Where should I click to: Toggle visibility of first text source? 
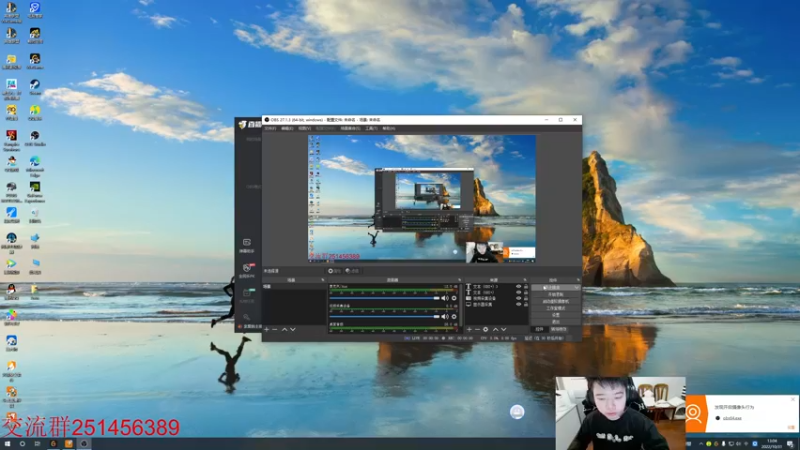pos(518,287)
